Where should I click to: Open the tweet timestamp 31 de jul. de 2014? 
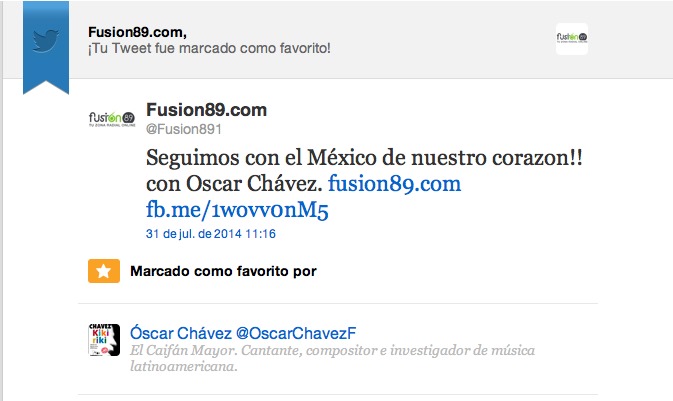tap(211, 234)
